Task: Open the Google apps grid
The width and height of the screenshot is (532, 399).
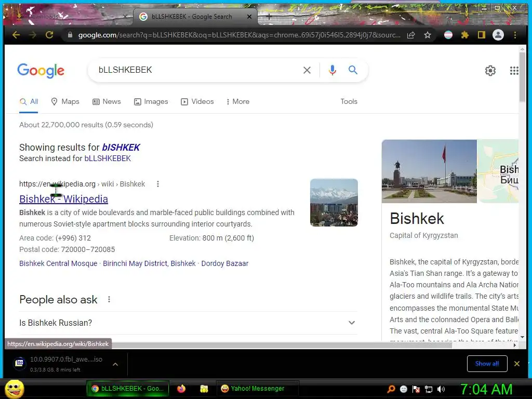Action: coord(514,71)
